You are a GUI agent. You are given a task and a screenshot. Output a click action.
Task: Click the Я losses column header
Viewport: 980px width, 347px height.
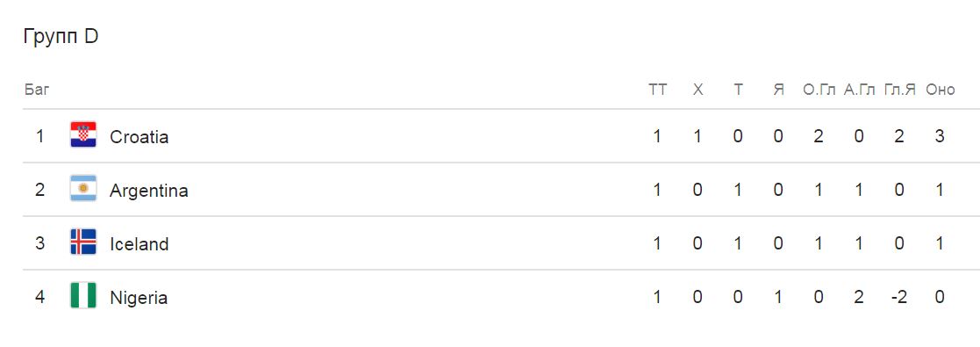tap(778, 90)
